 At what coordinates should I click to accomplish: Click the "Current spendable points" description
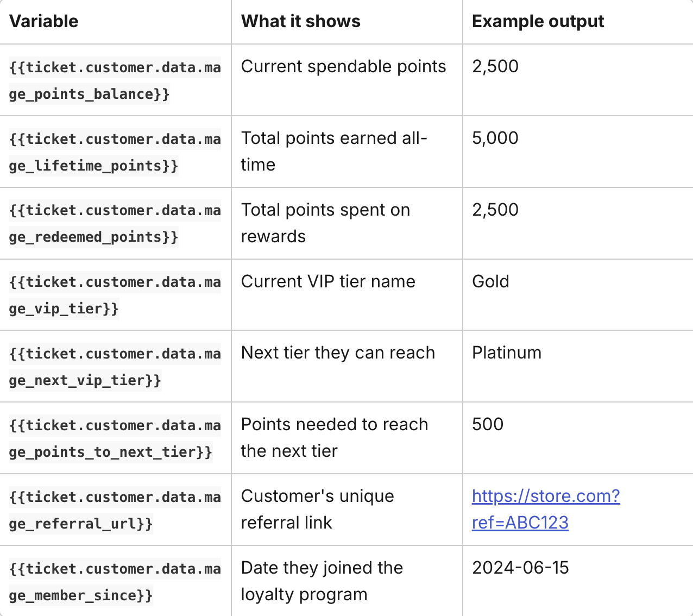coord(343,67)
